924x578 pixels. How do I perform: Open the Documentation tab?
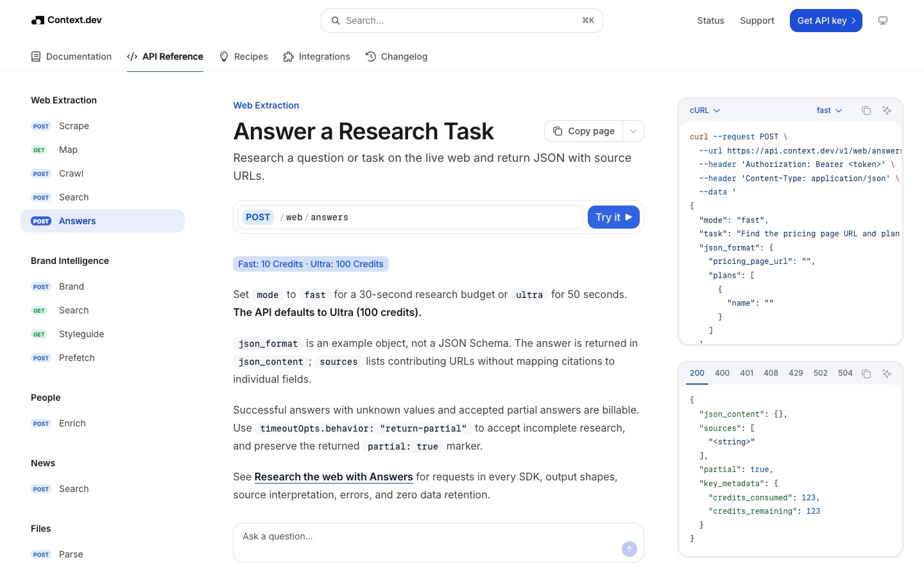tap(71, 57)
